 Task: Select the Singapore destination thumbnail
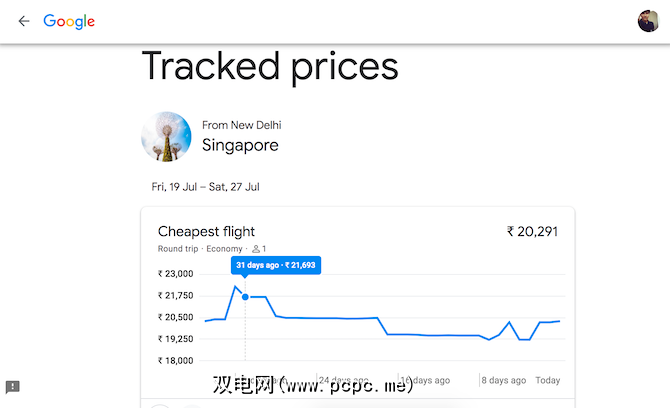point(166,137)
